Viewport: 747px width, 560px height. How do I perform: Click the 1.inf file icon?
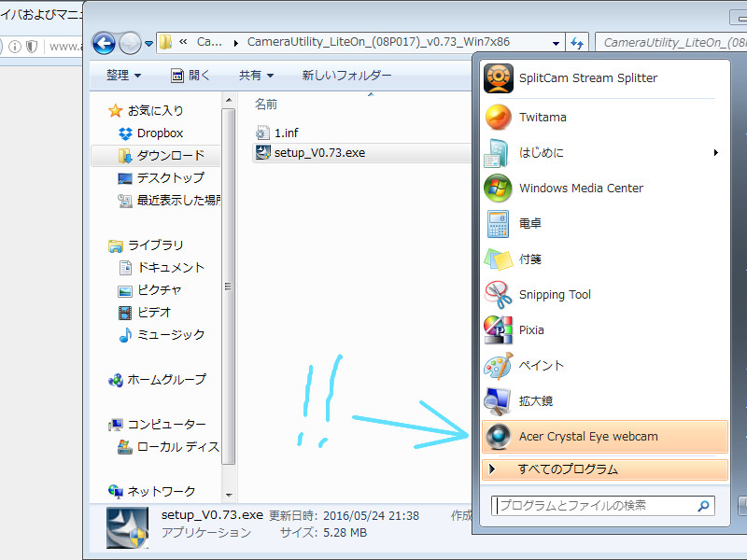point(263,133)
